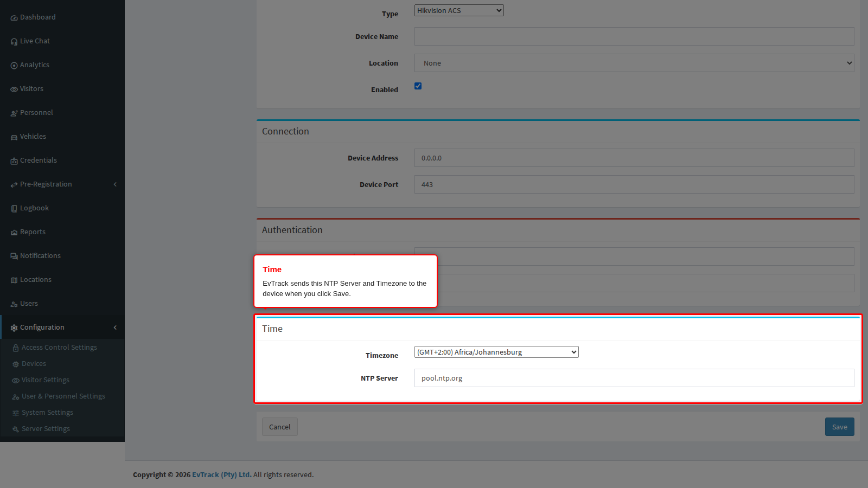Toggle the Enabled checkbox
Screen dimensions: 868x488
pyautogui.click(x=418, y=86)
